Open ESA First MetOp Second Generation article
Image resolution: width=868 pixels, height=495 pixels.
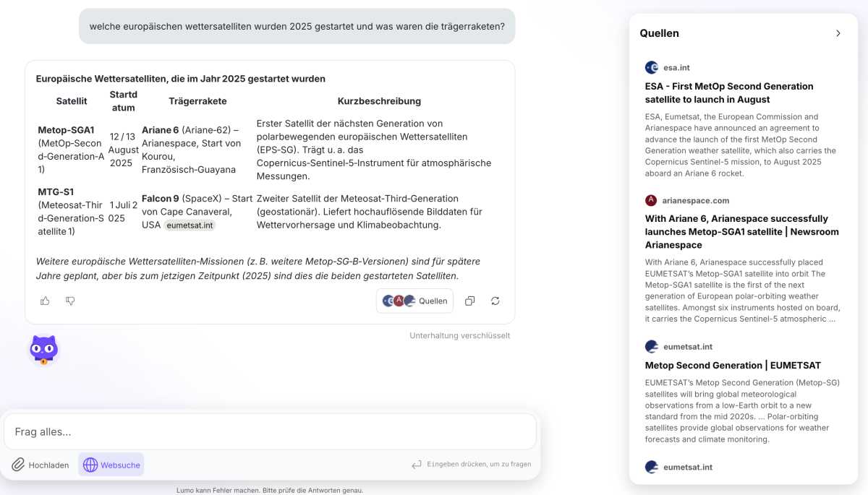[729, 92]
